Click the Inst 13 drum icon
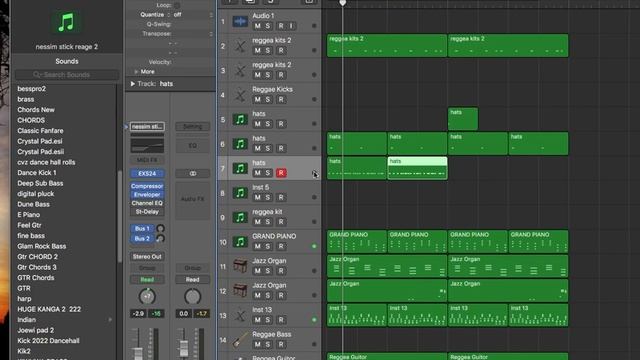 coord(240,315)
